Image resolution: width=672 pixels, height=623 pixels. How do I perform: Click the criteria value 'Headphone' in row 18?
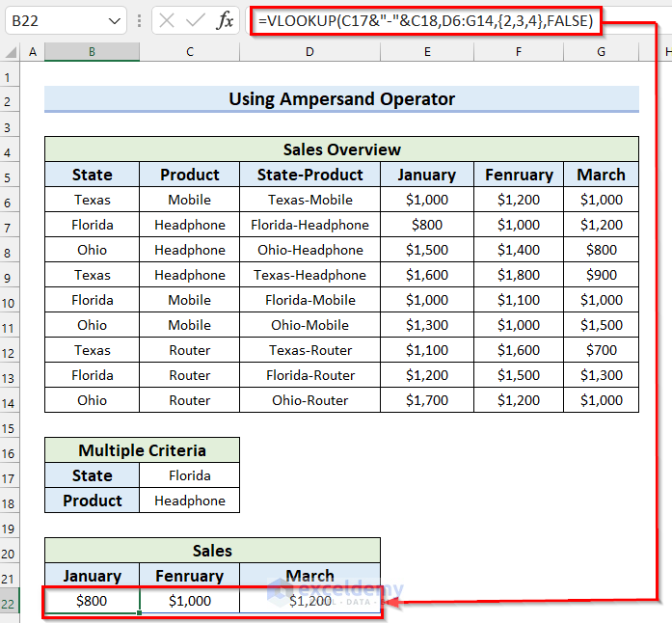point(189,501)
